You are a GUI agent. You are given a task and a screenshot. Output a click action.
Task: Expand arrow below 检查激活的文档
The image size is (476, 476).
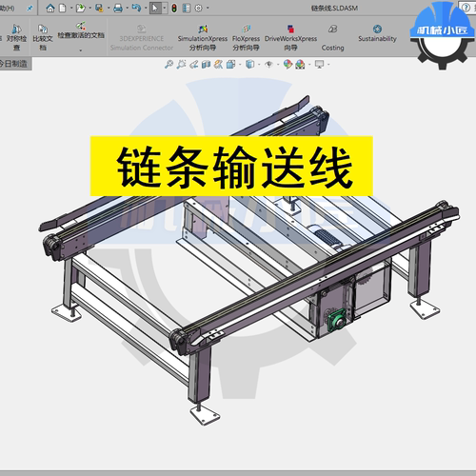81,50
